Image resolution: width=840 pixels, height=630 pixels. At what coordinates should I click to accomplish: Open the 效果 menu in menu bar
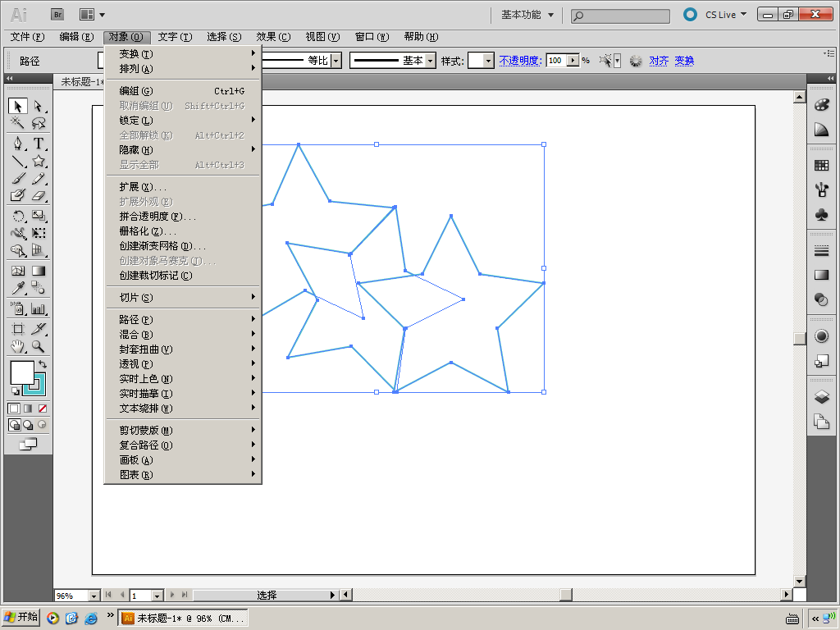(x=273, y=37)
